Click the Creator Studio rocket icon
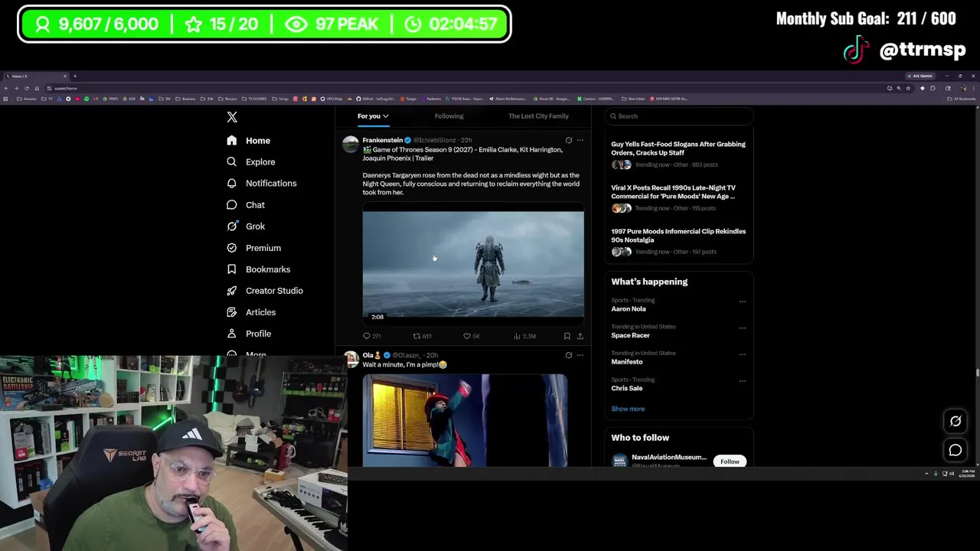This screenshot has height=551, width=980. click(231, 291)
